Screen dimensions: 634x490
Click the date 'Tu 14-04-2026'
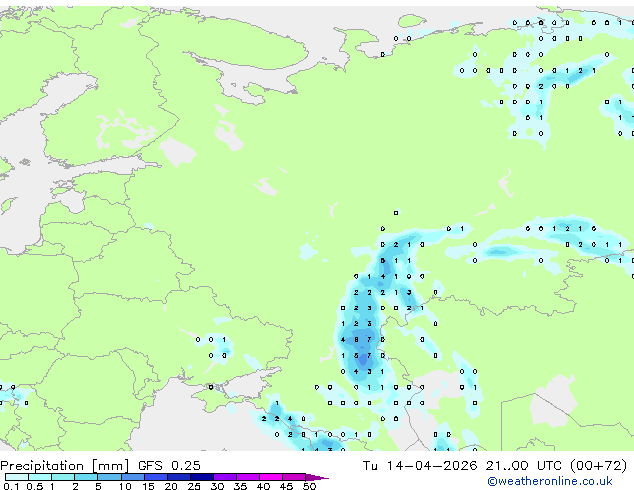(x=420, y=466)
